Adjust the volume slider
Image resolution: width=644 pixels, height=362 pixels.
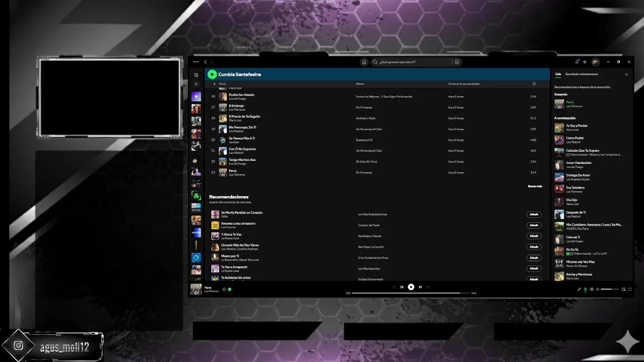click(610, 289)
